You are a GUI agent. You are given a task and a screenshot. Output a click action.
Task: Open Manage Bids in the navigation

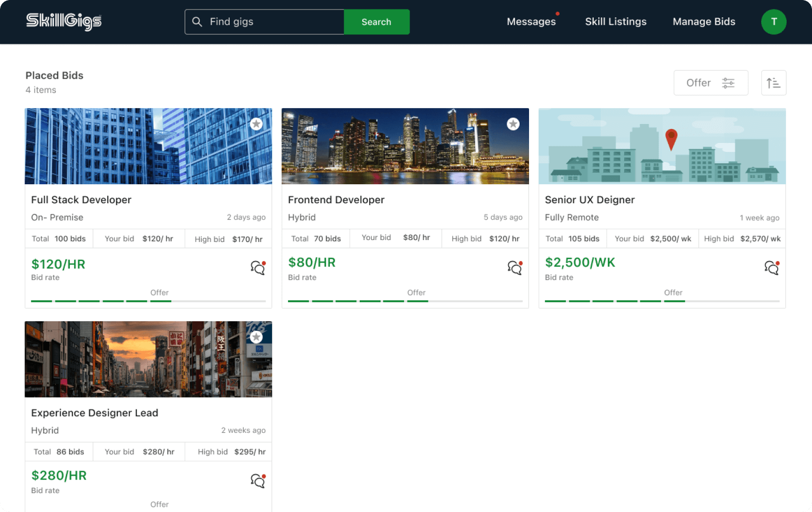(x=703, y=22)
